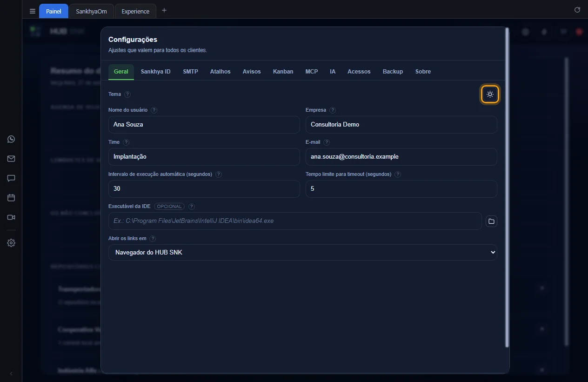Show help for Empresa
588x382 pixels.
click(333, 110)
